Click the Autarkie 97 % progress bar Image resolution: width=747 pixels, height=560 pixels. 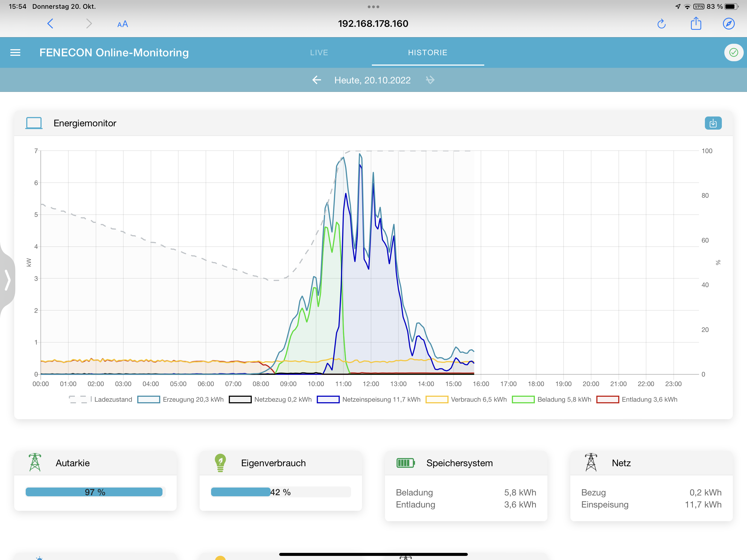(x=94, y=492)
